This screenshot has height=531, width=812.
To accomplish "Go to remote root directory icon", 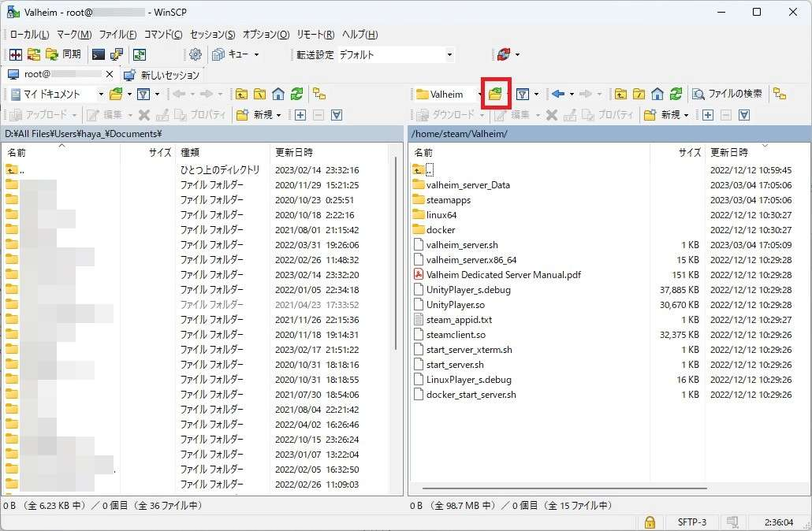I will click(639, 95).
